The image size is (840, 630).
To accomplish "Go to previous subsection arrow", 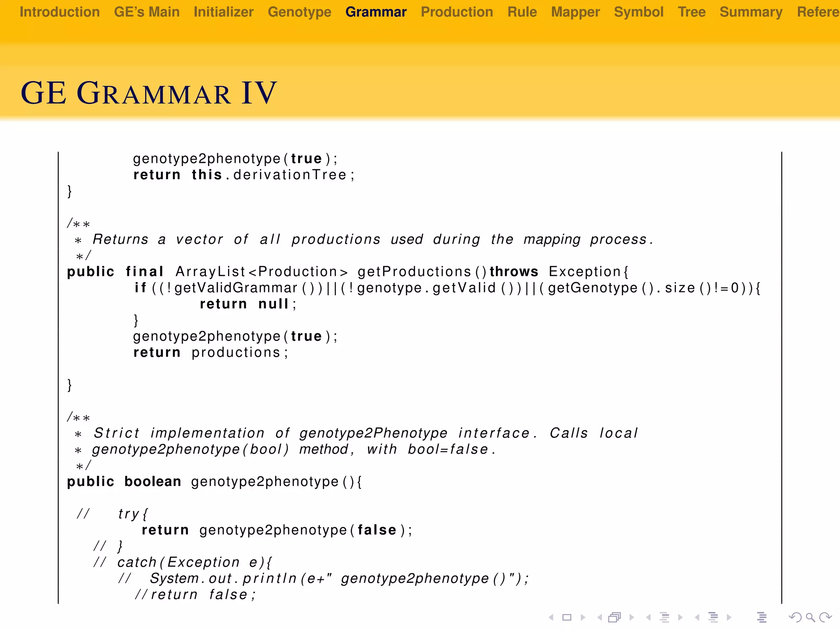I will 648,617.
